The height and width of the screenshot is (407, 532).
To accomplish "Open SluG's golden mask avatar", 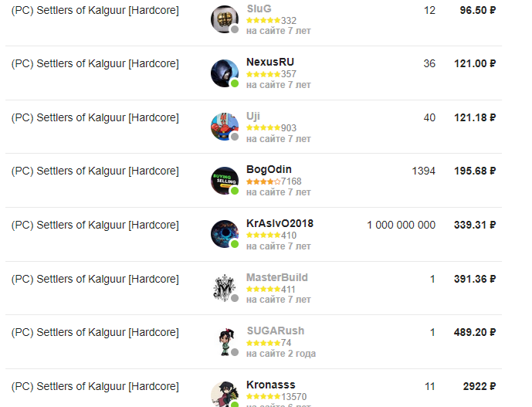I will click(x=224, y=19).
